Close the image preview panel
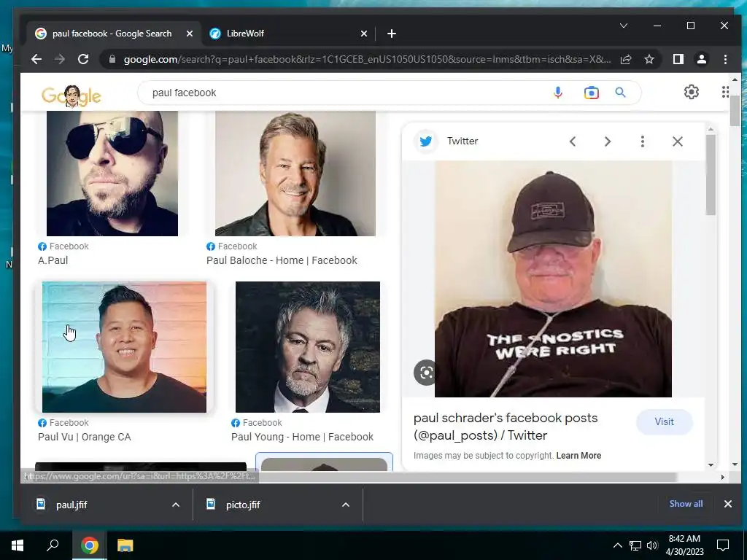 pos(678,141)
